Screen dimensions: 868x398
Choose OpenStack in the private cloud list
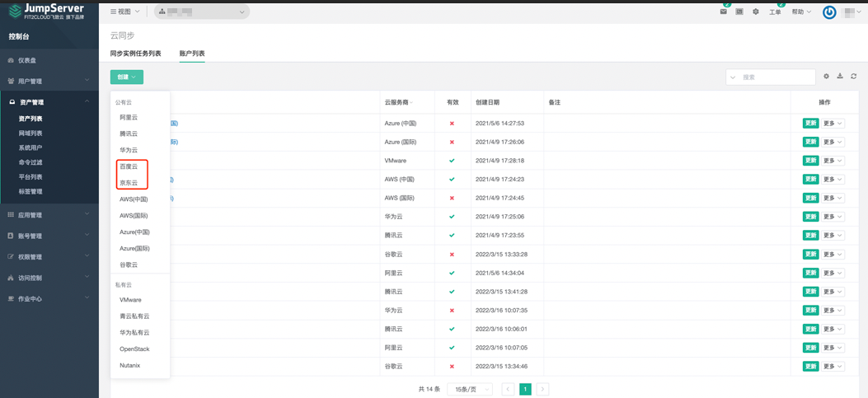[134, 349]
